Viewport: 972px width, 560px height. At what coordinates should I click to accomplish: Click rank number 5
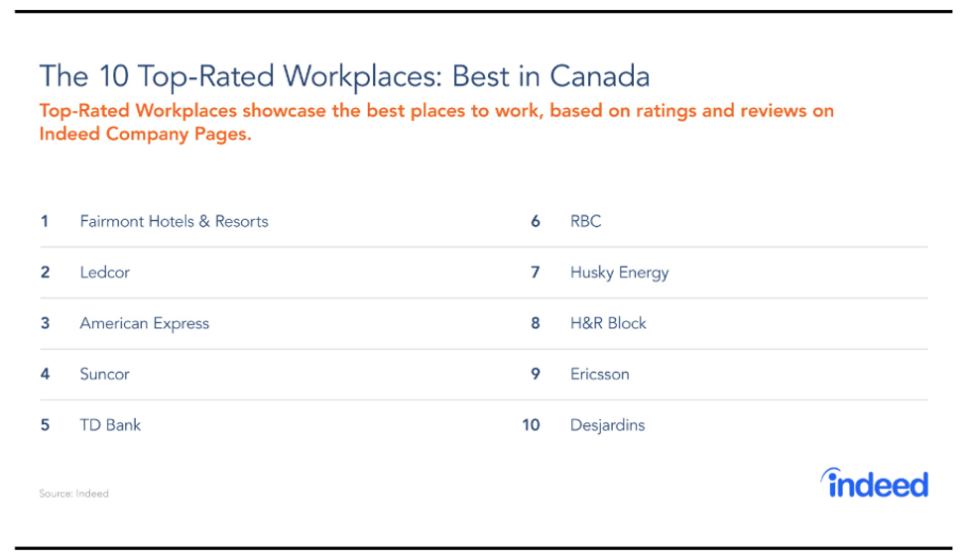[x=45, y=425]
